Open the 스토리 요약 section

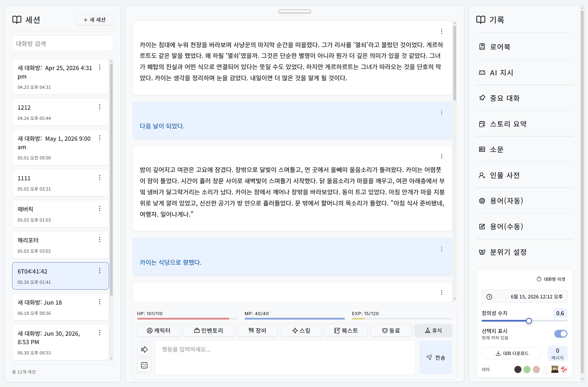pos(524,124)
